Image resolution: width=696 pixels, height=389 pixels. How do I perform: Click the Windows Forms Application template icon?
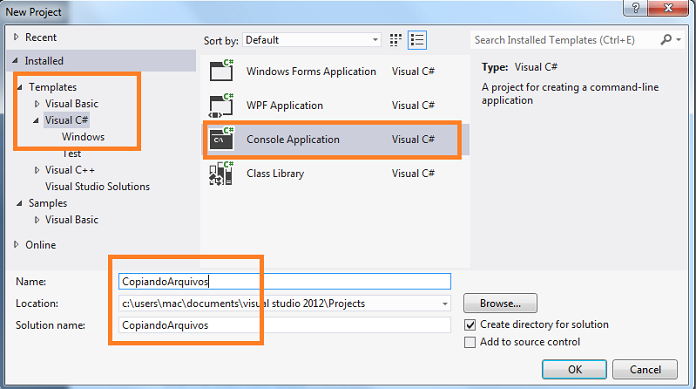tap(221, 71)
